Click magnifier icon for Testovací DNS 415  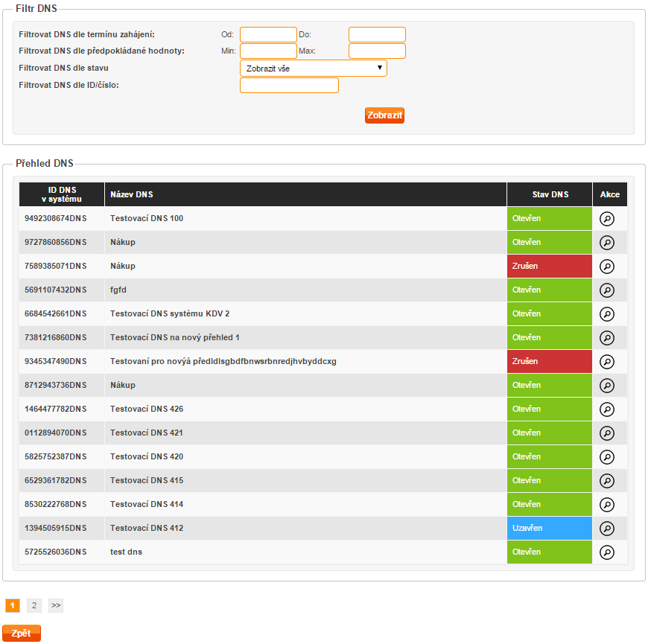pos(607,481)
